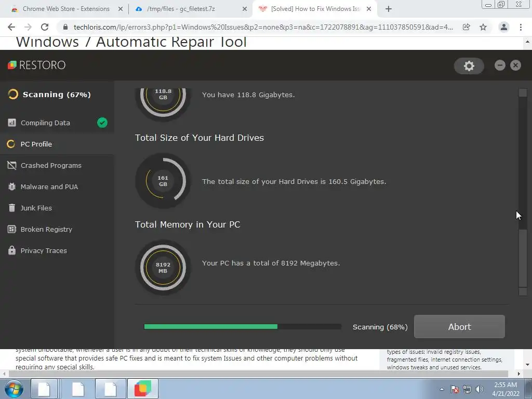Click the taskbar clock showing 2:55 AM
Image resolution: width=532 pixels, height=399 pixels.
506,389
